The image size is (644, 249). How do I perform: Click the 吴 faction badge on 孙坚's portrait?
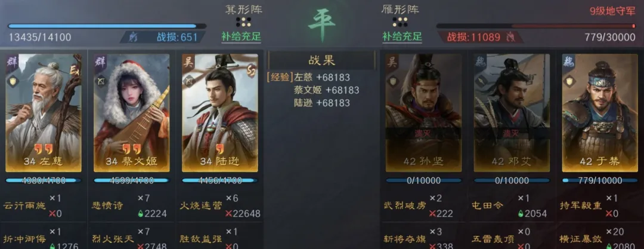pos(392,63)
